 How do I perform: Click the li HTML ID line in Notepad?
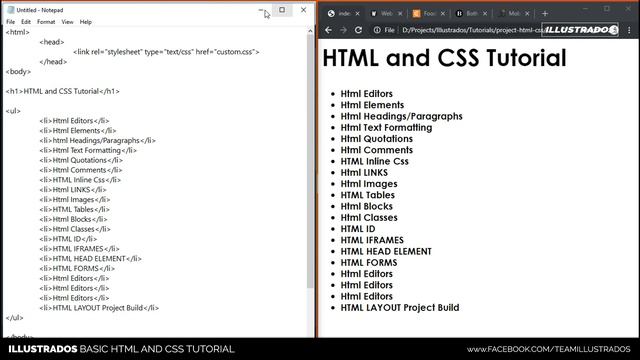(68, 239)
